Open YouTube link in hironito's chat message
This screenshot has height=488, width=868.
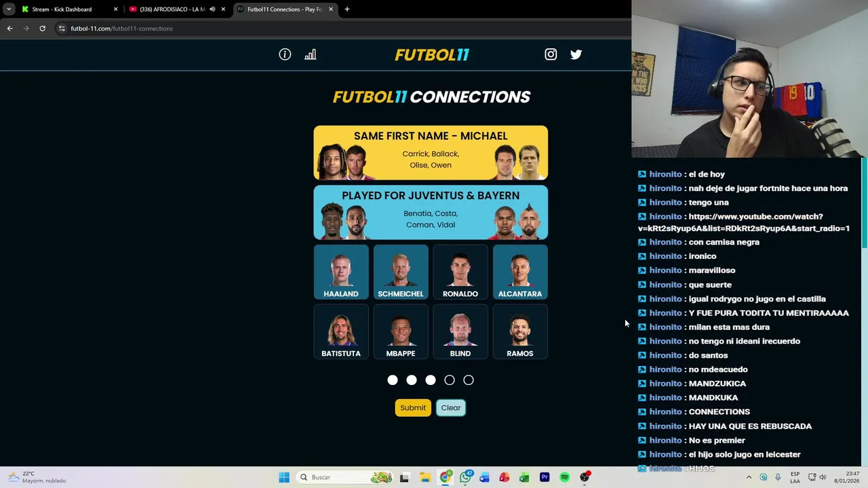tap(744, 222)
